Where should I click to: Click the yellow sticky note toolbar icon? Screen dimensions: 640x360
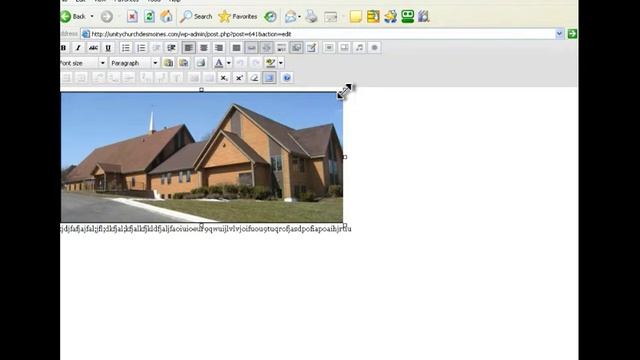(x=356, y=17)
